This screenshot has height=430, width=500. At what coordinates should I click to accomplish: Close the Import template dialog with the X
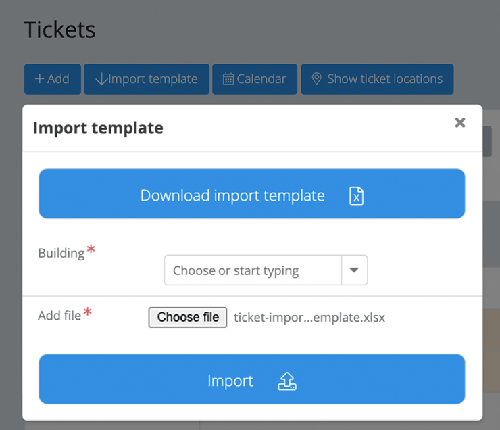(x=460, y=123)
